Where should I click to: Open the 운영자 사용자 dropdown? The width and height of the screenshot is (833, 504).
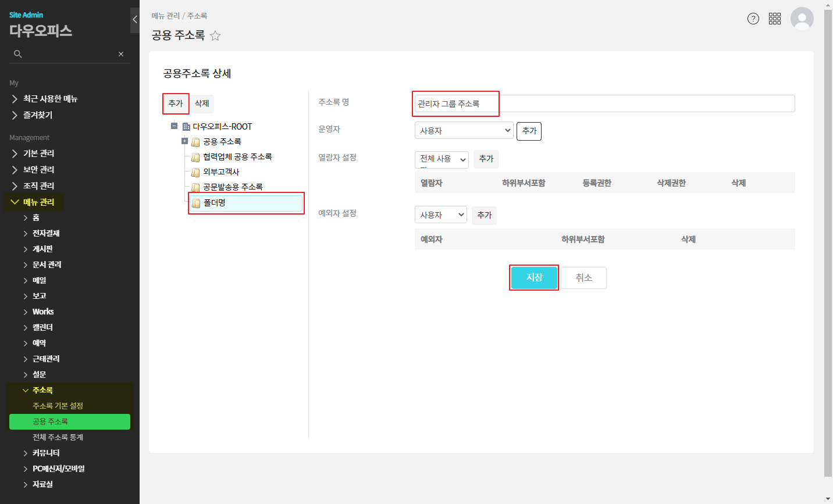tap(464, 131)
